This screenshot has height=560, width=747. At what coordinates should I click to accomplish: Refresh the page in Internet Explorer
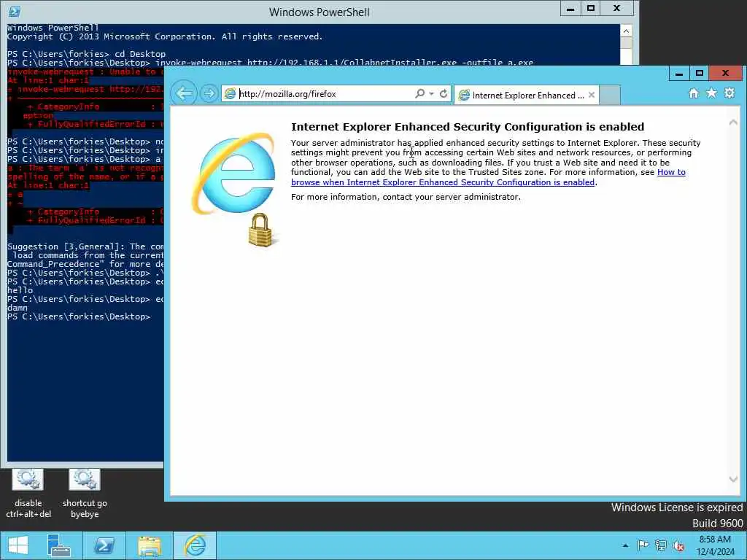pos(444,93)
